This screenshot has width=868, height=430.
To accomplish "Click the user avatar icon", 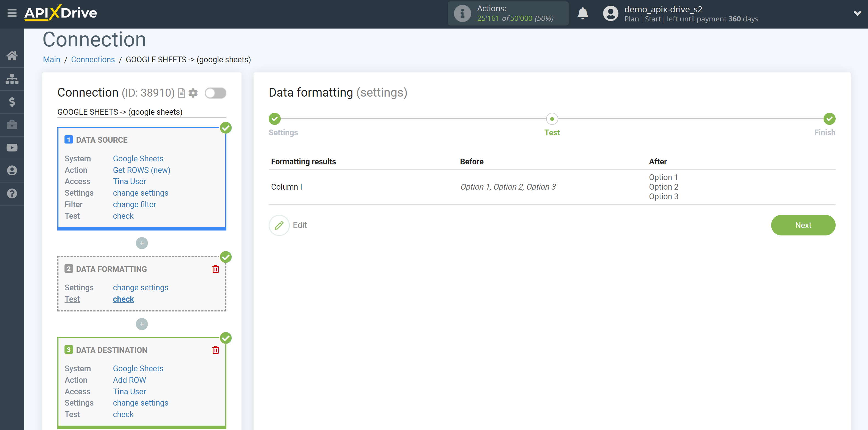I will pos(611,13).
